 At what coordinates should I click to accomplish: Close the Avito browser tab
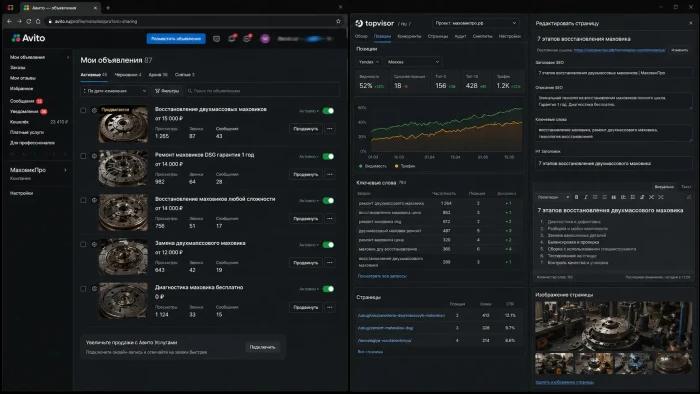click(x=95, y=8)
